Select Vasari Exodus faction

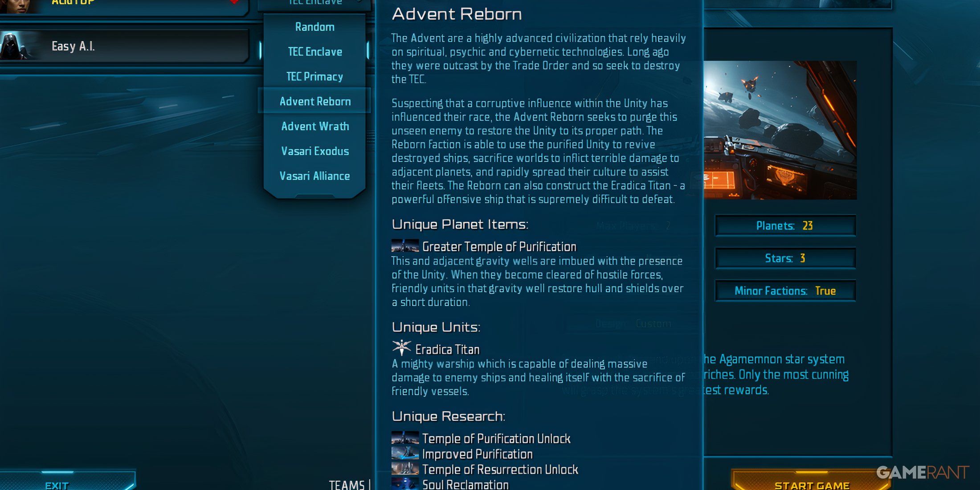(316, 151)
